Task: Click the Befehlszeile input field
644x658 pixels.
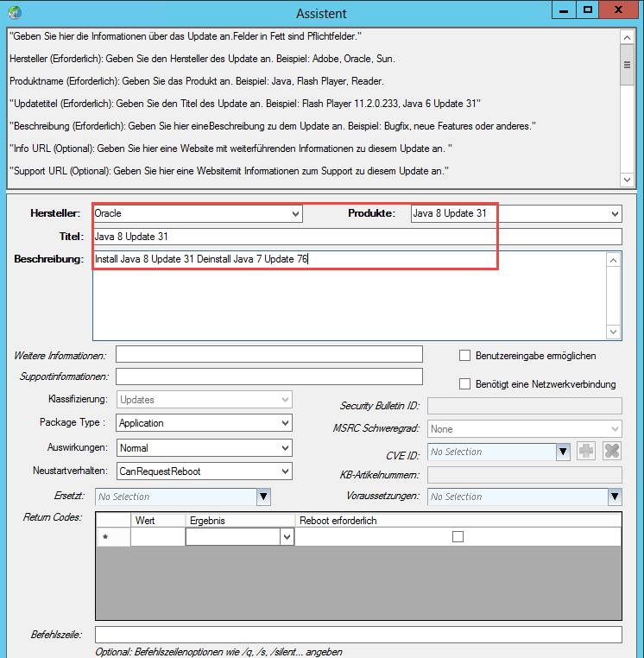Action: click(x=359, y=635)
